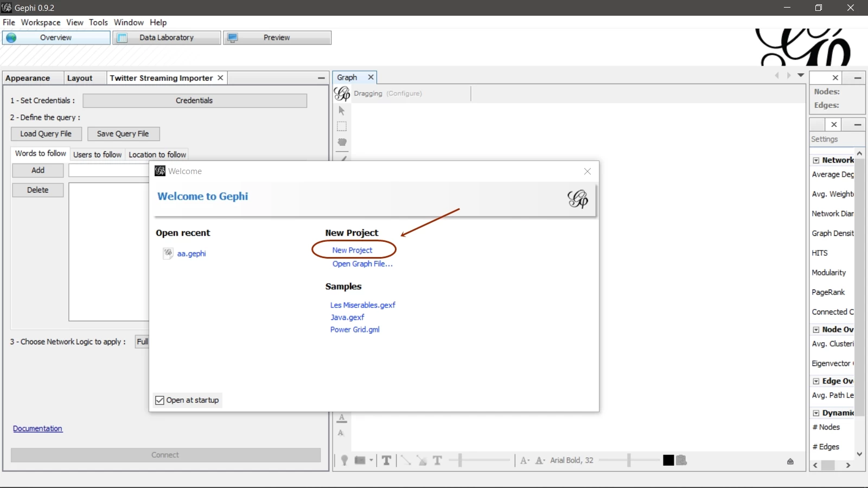Close the Twitter Streaming Importer tab
Screen dimensions: 868x488
click(220, 78)
